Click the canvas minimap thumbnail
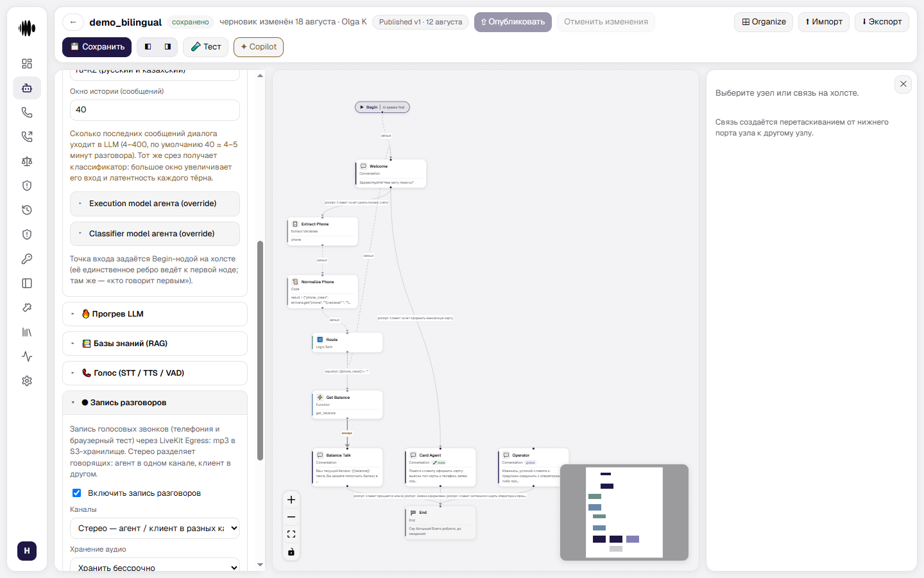 click(x=624, y=512)
